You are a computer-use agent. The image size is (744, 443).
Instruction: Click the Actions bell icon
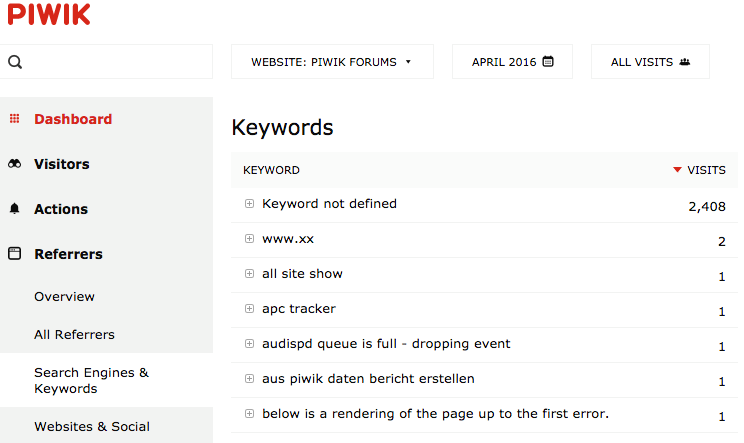tap(15, 209)
